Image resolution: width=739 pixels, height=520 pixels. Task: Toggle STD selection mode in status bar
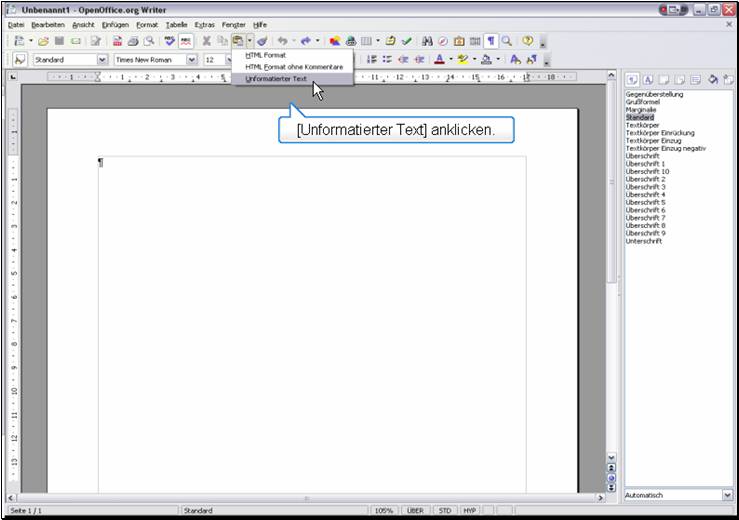pyautogui.click(x=445, y=510)
